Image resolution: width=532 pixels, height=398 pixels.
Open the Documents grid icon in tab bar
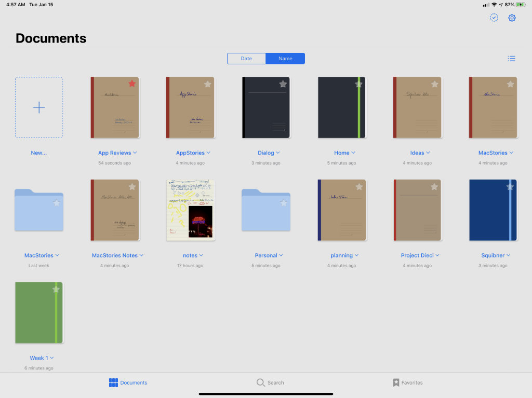point(113,382)
